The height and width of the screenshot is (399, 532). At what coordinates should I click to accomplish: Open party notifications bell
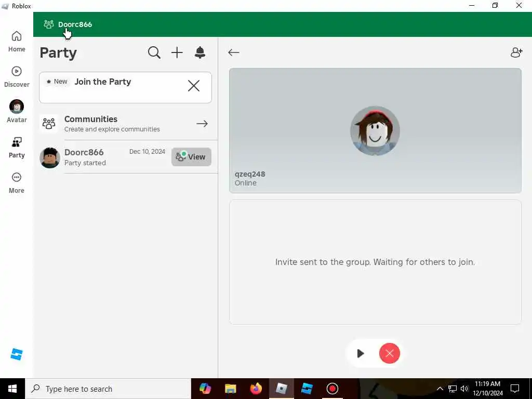[x=200, y=52]
